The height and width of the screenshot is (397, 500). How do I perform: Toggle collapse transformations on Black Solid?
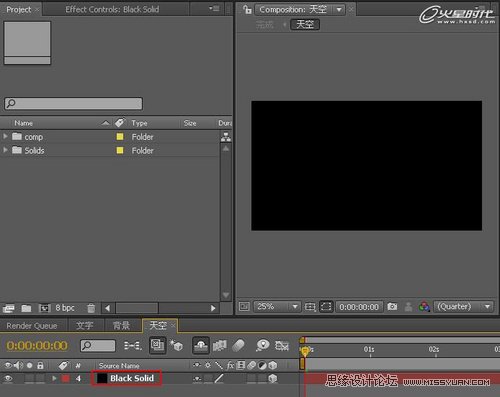[x=208, y=378]
